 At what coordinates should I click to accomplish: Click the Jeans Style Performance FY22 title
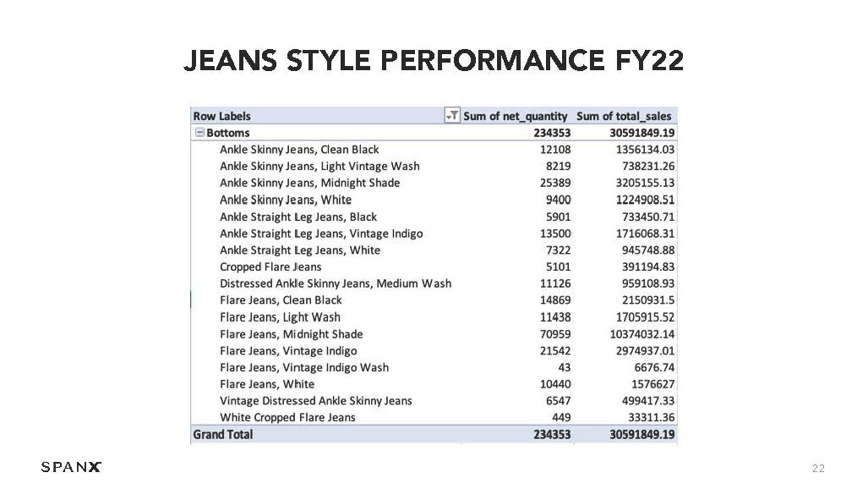coord(434,60)
